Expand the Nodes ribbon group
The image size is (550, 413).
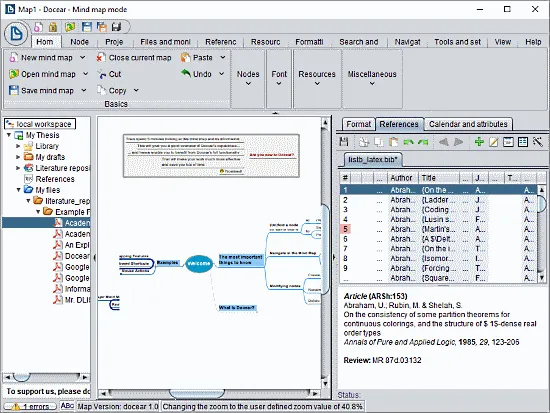pyautogui.click(x=248, y=79)
